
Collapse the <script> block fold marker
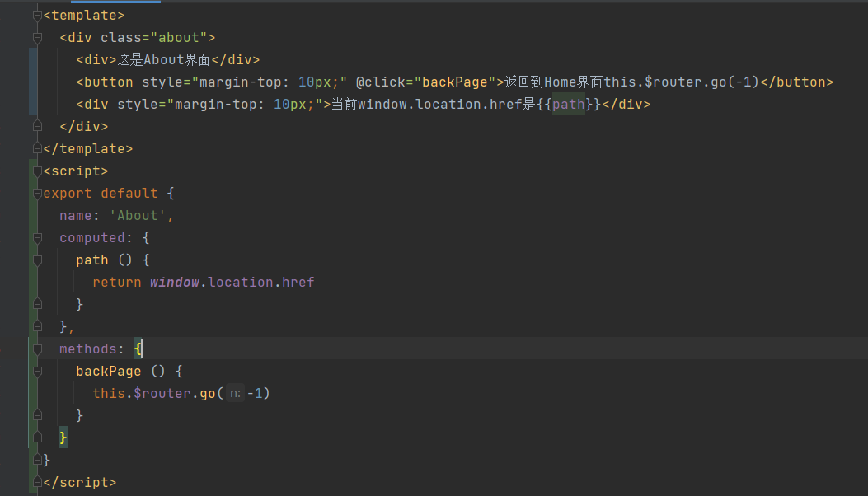coord(37,171)
